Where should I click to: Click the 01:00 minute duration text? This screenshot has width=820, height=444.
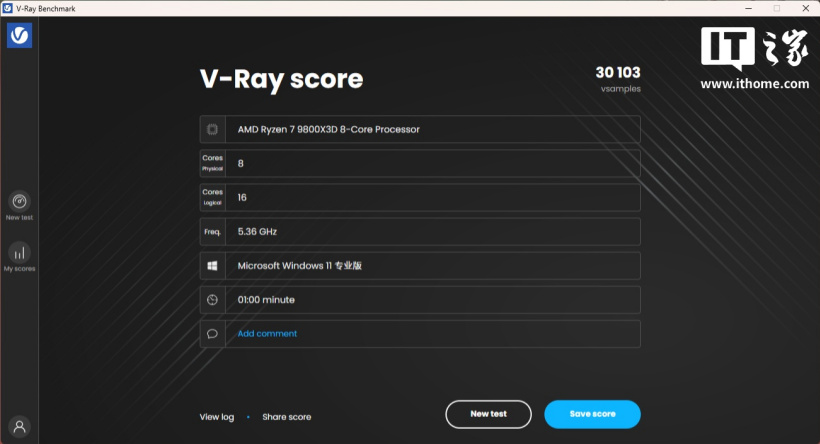pyautogui.click(x=266, y=300)
